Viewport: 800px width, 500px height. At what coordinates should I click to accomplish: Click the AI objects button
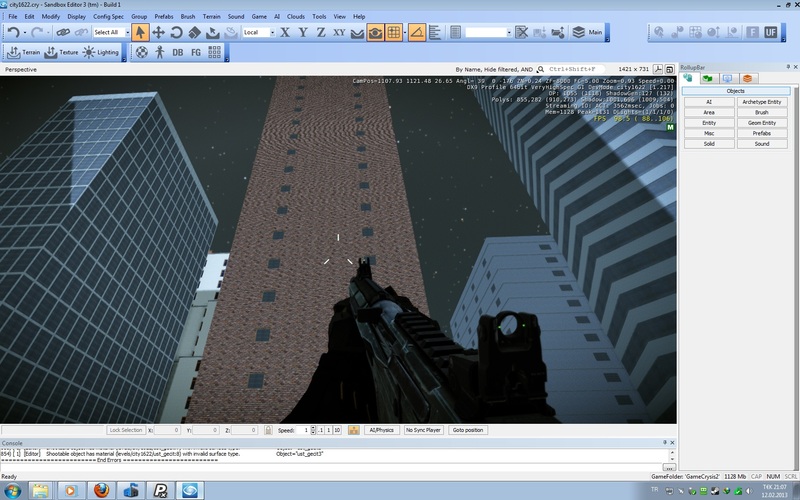709,102
